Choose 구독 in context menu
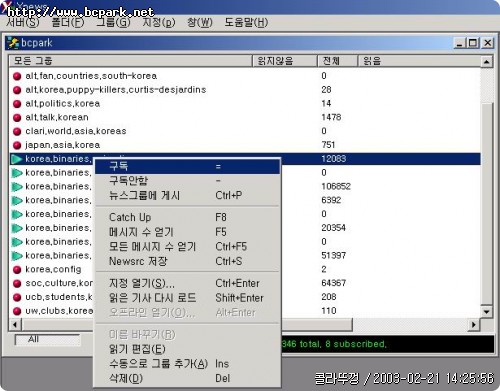500x391 pixels. 187,166
